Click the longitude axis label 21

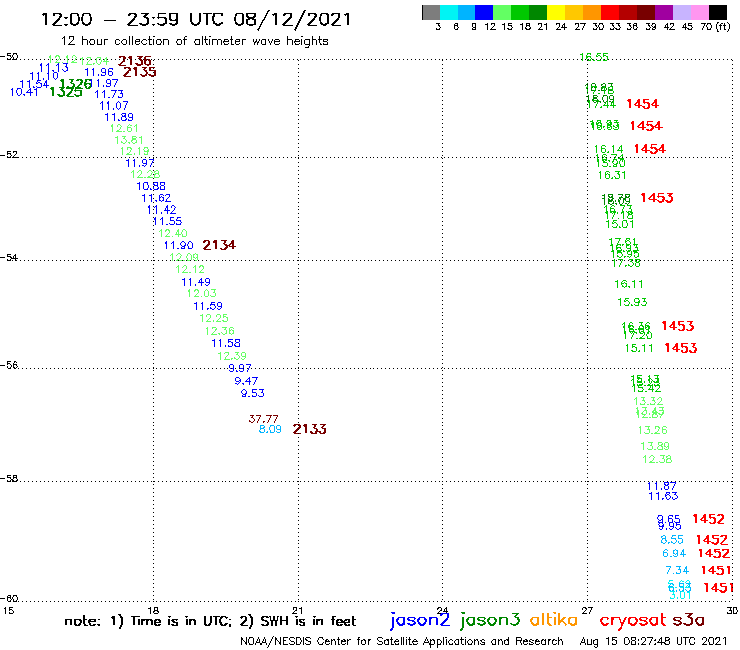click(x=298, y=610)
